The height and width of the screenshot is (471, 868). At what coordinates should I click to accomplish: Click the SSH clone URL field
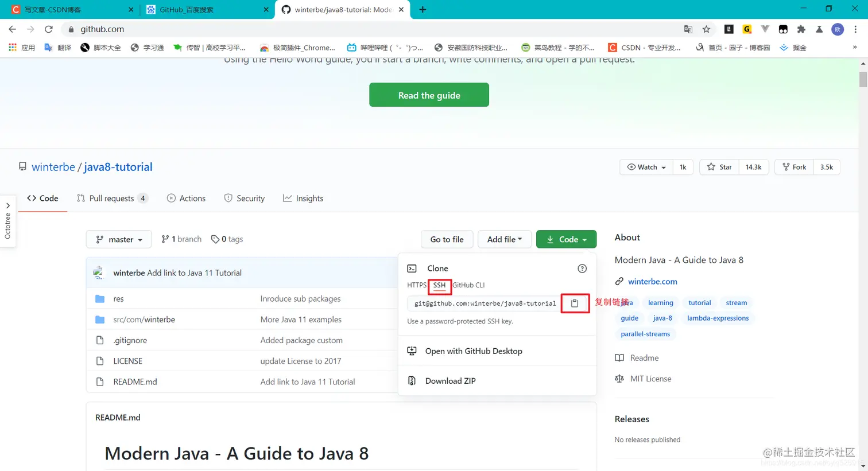click(x=485, y=303)
